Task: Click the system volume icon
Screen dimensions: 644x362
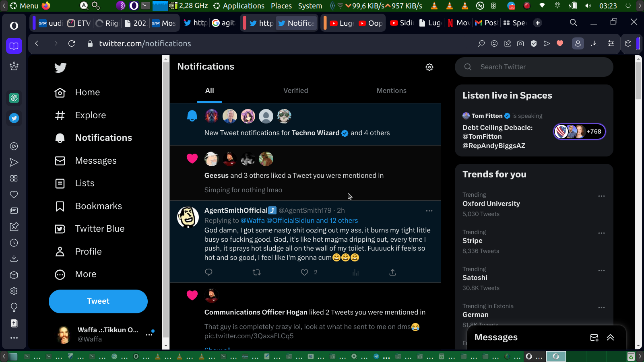Action: tap(588, 6)
